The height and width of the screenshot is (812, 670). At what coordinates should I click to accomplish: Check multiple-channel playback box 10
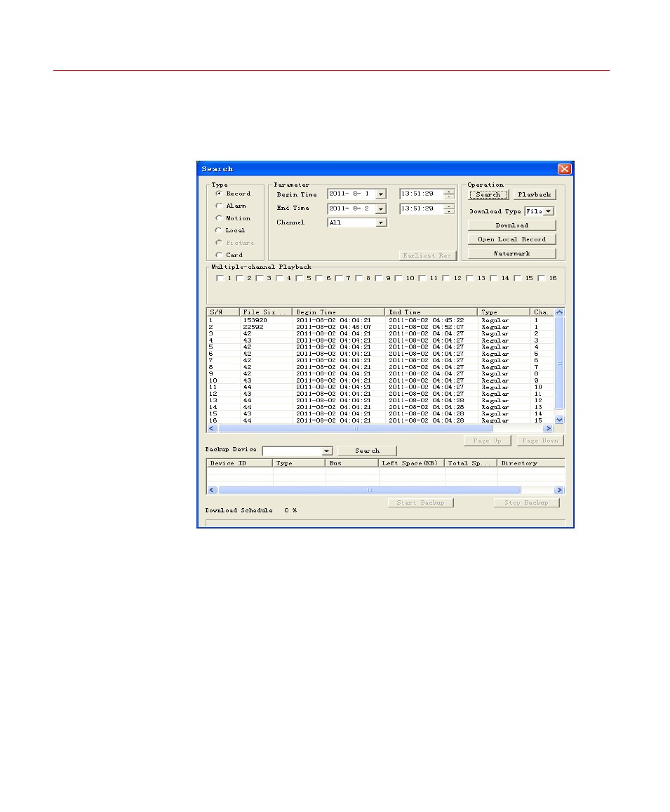398,278
